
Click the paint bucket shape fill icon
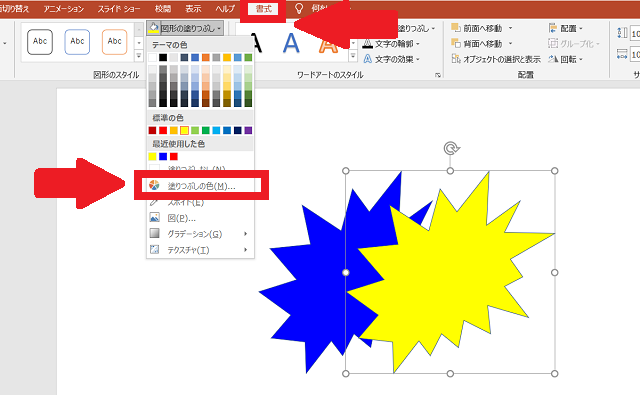click(x=153, y=28)
